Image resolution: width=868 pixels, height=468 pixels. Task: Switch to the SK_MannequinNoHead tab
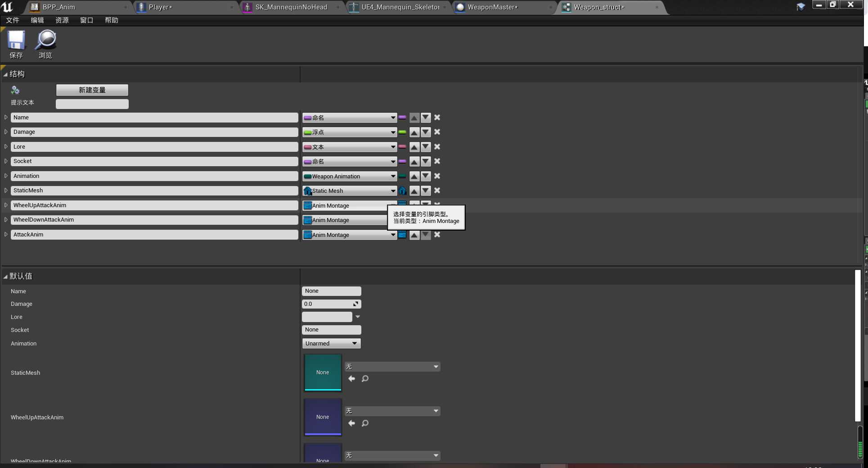point(292,7)
